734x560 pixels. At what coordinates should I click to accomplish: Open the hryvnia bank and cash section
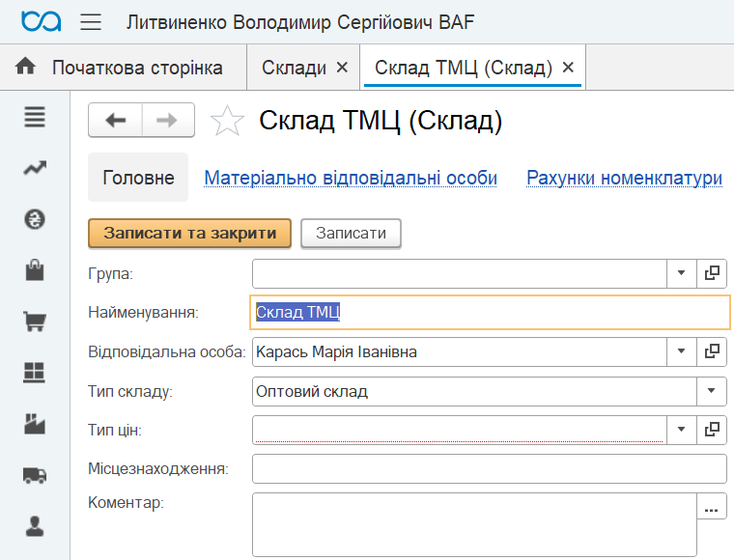point(35,219)
